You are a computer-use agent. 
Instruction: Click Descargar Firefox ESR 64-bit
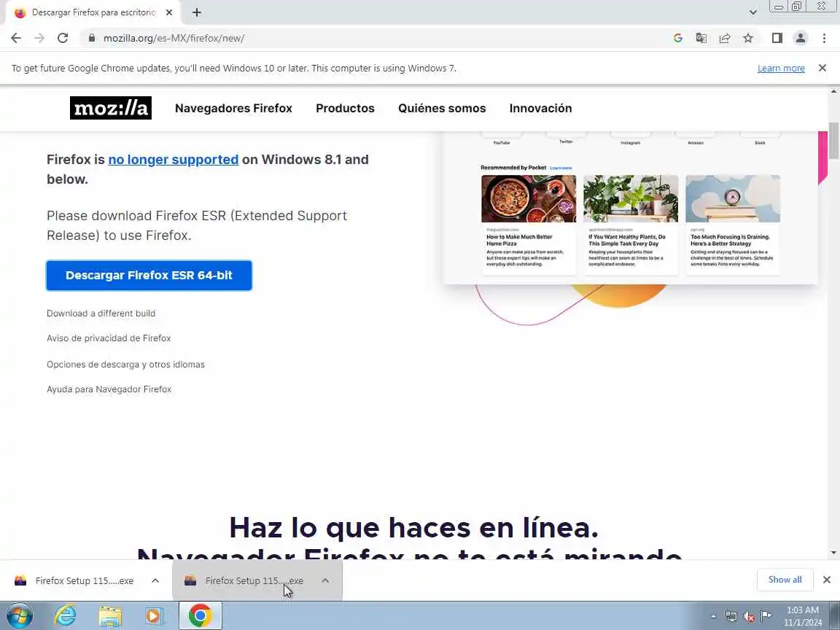click(149, 276)
